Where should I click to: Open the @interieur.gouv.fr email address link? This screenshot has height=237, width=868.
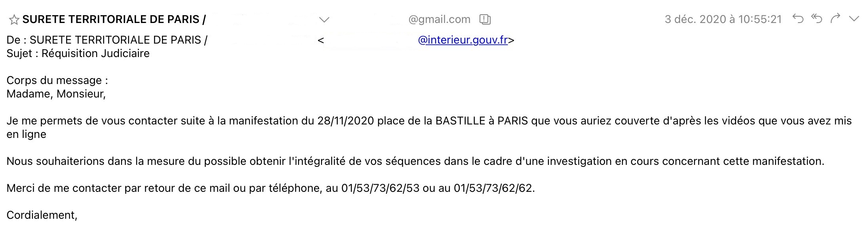click(463, 40)
